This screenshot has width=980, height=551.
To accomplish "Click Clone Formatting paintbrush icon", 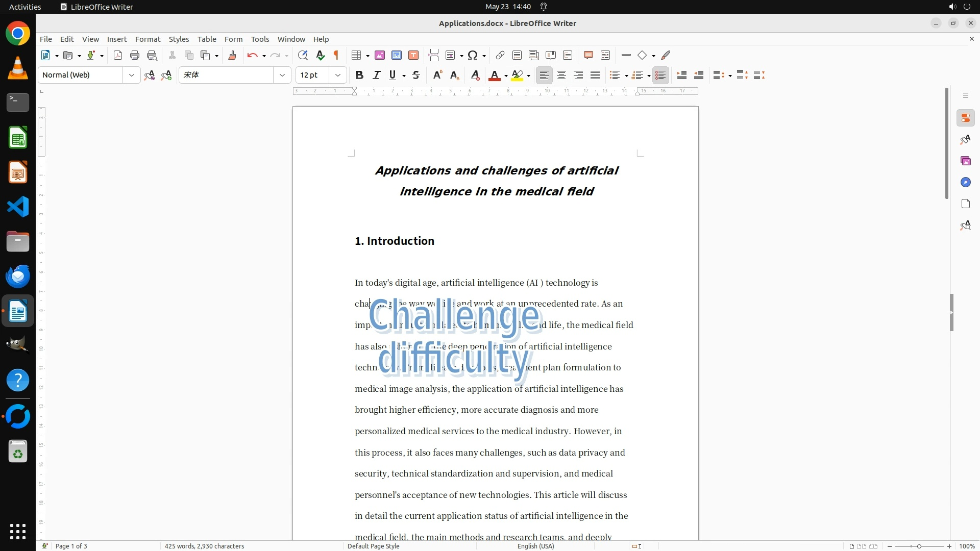I will pyautogui.click(x=232, y=56).
